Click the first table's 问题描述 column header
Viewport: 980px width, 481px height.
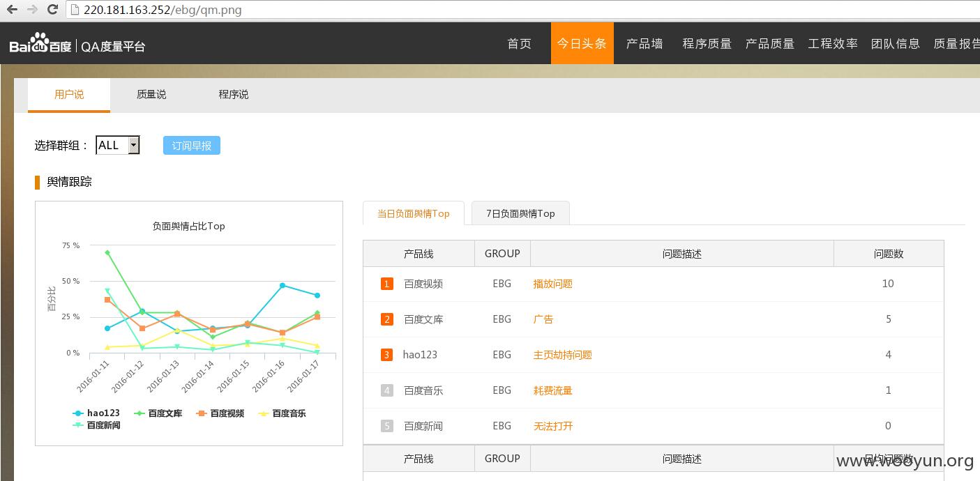pyautogui.click(x=682, y=254)
